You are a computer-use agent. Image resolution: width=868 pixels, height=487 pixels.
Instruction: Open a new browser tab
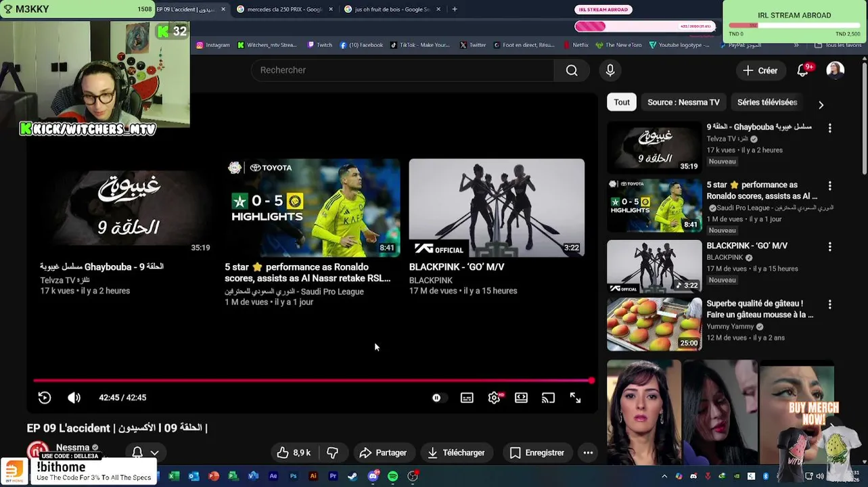pyautogui.click(x=455, y=9)
